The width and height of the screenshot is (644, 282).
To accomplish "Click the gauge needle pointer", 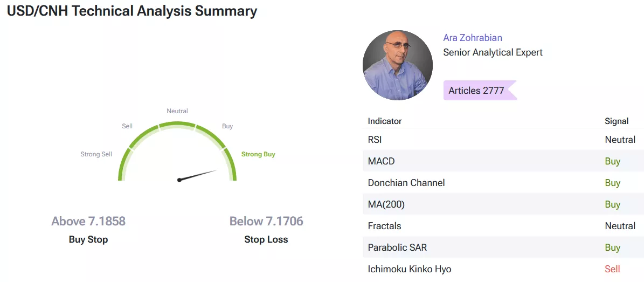I will (x=197, y=176).
